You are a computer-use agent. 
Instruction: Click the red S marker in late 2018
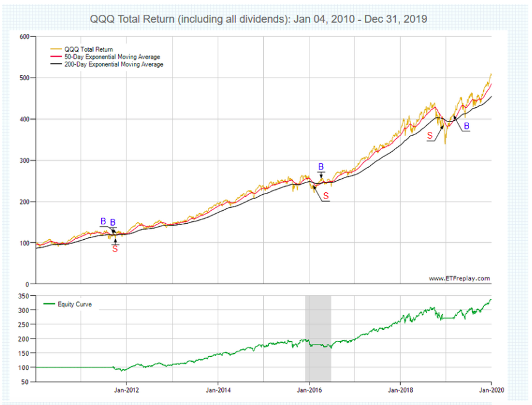coord(430,135)
